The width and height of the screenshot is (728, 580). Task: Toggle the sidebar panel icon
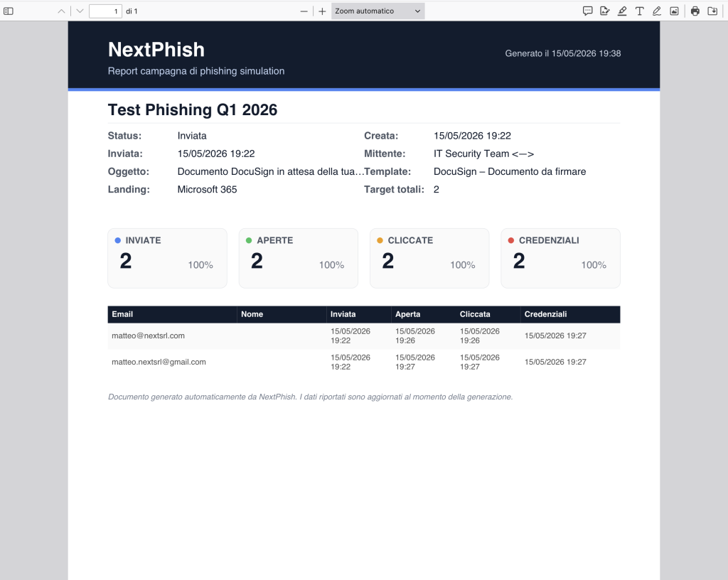[x=9, y=11]
